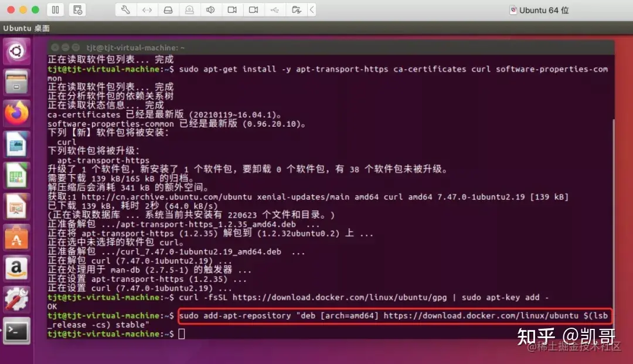
Task: Open LibreOffice Impress from the launcher
Action: [x=16, y=206]
